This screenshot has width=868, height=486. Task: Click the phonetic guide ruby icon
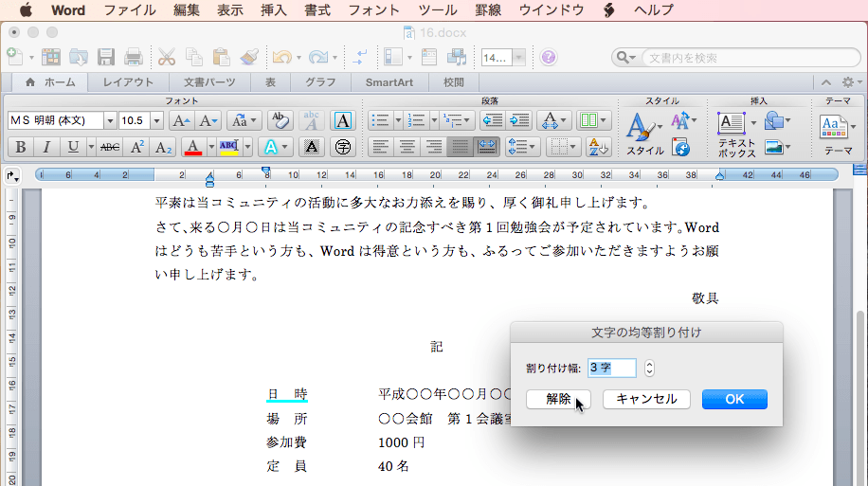pos(311,120)
